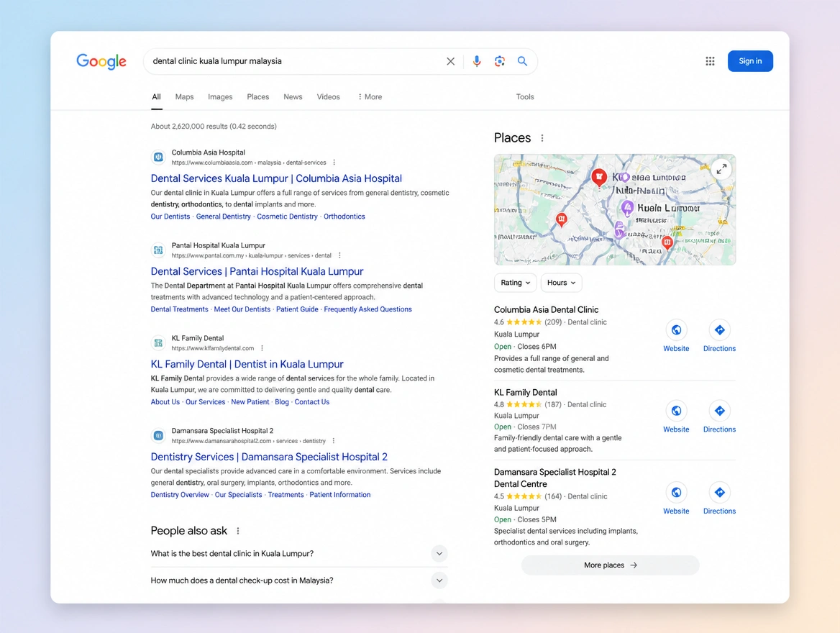This screenshot has height=633, width=840.
Task: Open General Dentistry sitelink
Action: [224, 217]
